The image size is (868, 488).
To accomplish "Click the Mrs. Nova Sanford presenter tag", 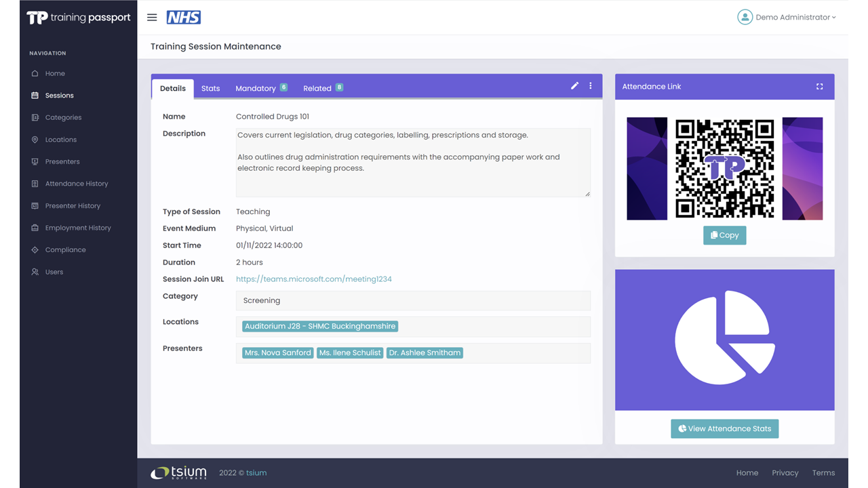I will tap(278, 353).
